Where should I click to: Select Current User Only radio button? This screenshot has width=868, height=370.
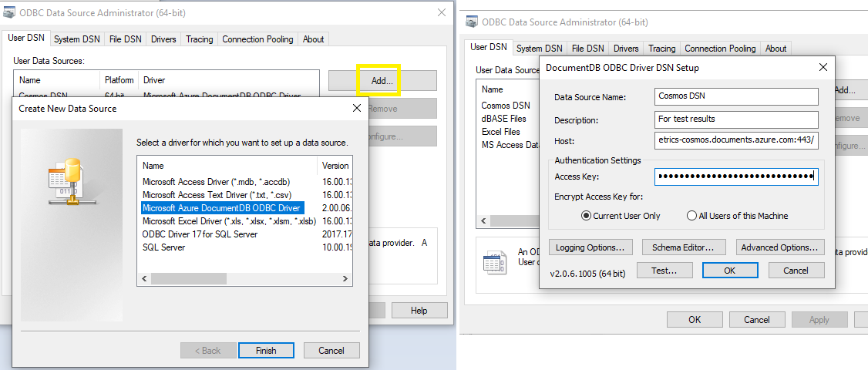pos(586,216)
